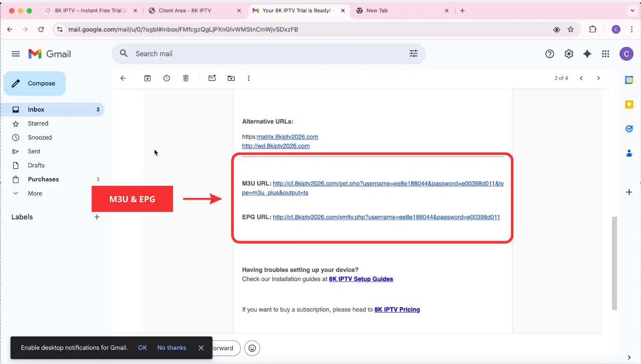
Task: Open search options filter icon
Action: pyautogui.click(x=413, y=54)
